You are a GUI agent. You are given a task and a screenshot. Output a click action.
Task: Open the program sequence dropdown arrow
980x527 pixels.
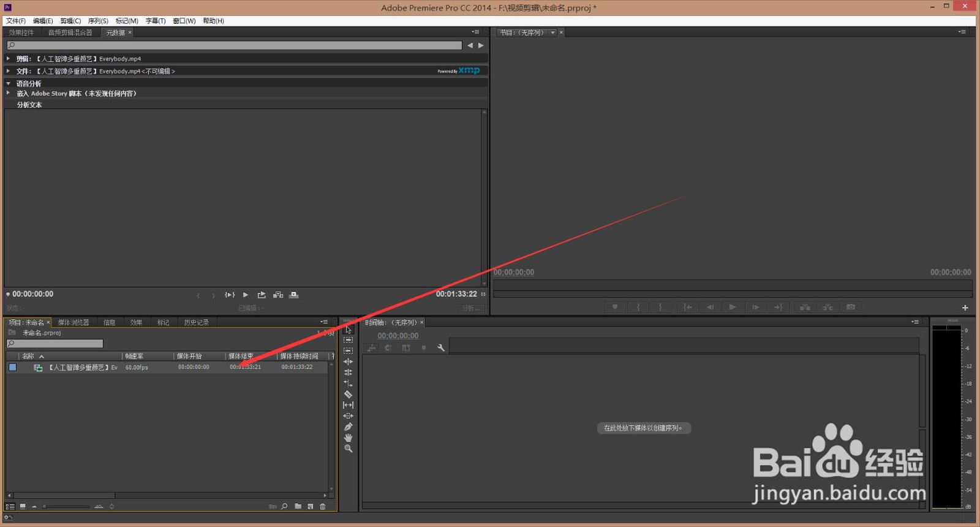[x=552, y=32]
